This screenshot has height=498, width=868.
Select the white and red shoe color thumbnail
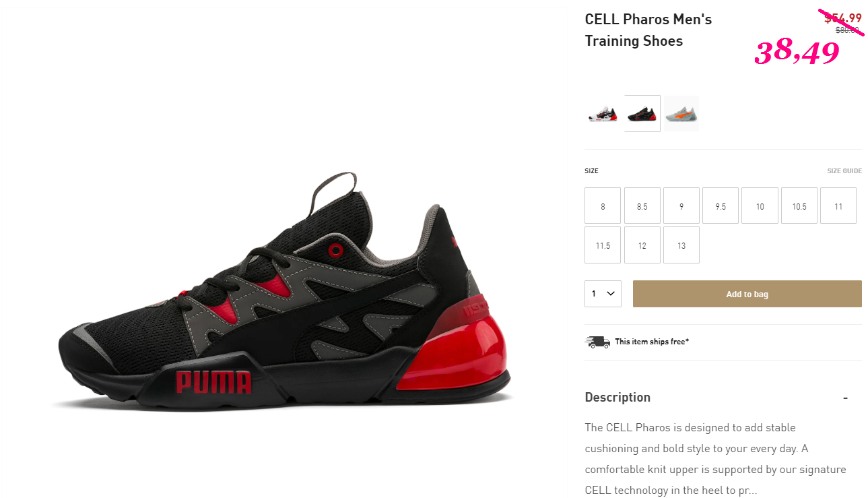[603, 113]
